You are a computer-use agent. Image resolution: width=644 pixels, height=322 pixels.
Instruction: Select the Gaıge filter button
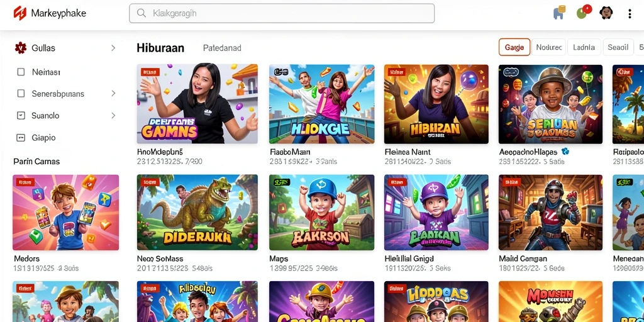pyautogui.click(x=514, y=47)
